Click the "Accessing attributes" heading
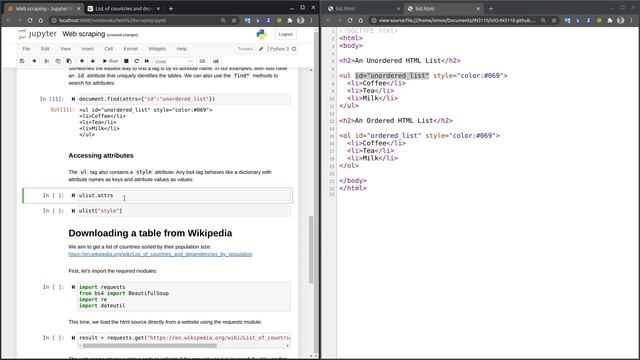The image size is (640, 360). pos(101,156)
